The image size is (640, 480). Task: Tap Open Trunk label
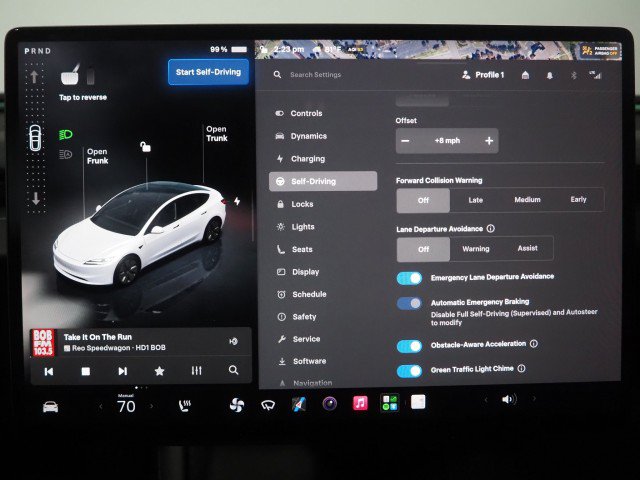[x=216, y=134]
